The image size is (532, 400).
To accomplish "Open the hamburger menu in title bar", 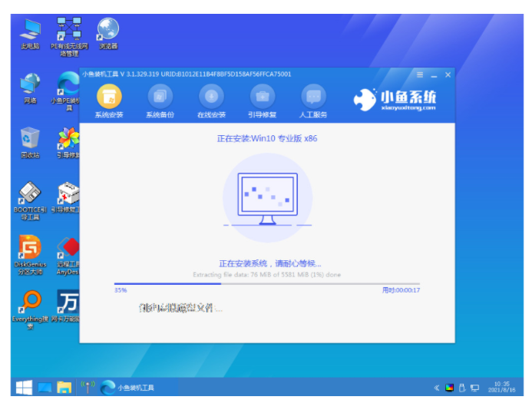I will (x=420, y=74).
